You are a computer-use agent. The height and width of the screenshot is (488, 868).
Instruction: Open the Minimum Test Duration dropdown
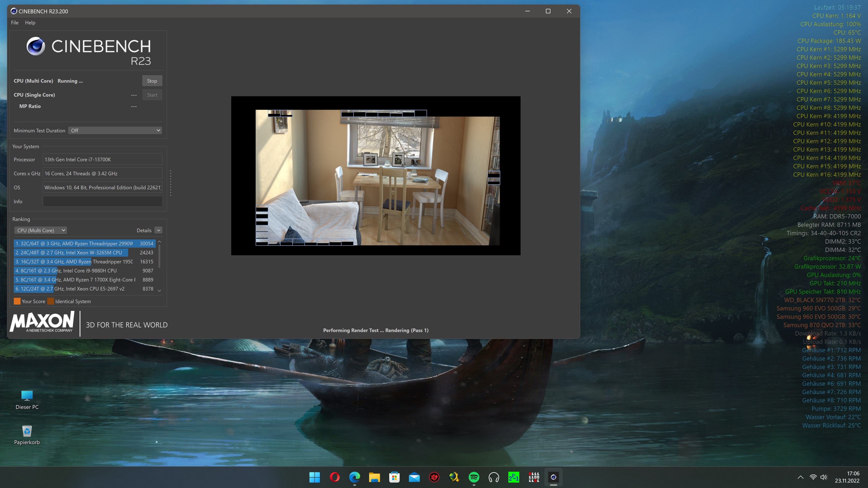(115, 130)
